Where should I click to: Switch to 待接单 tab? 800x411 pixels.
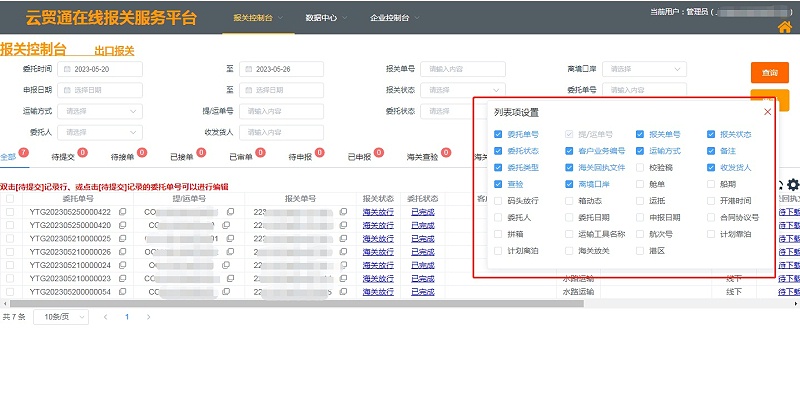122,157
